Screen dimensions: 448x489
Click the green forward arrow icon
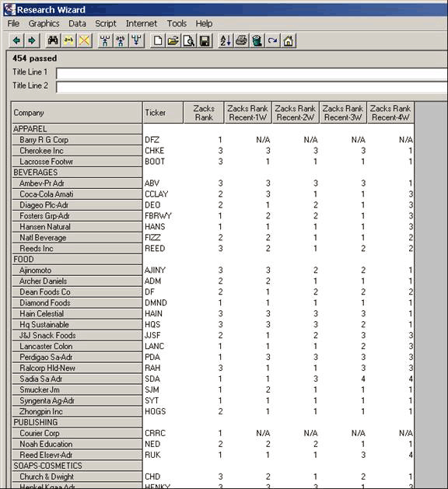point(32,40)
